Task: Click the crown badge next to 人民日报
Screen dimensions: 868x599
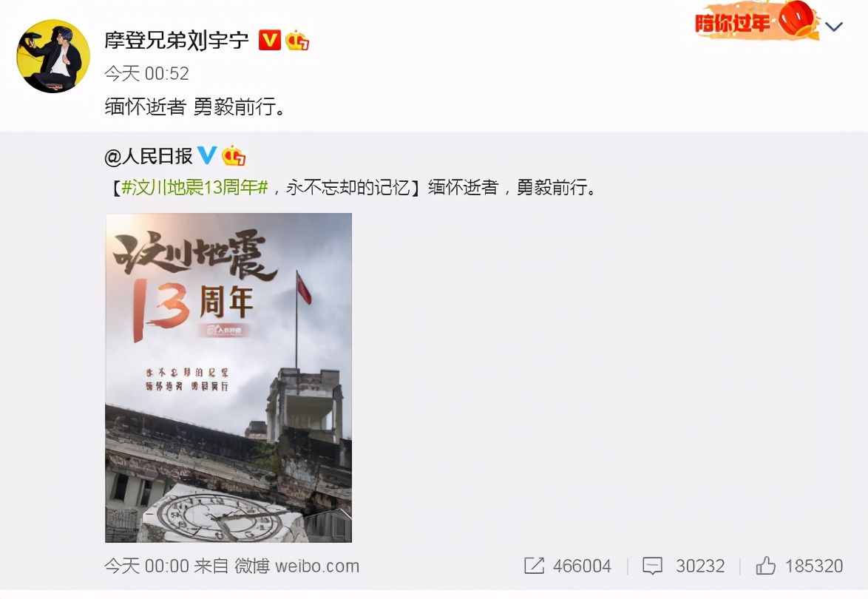Action: click(x=234, y=155)
